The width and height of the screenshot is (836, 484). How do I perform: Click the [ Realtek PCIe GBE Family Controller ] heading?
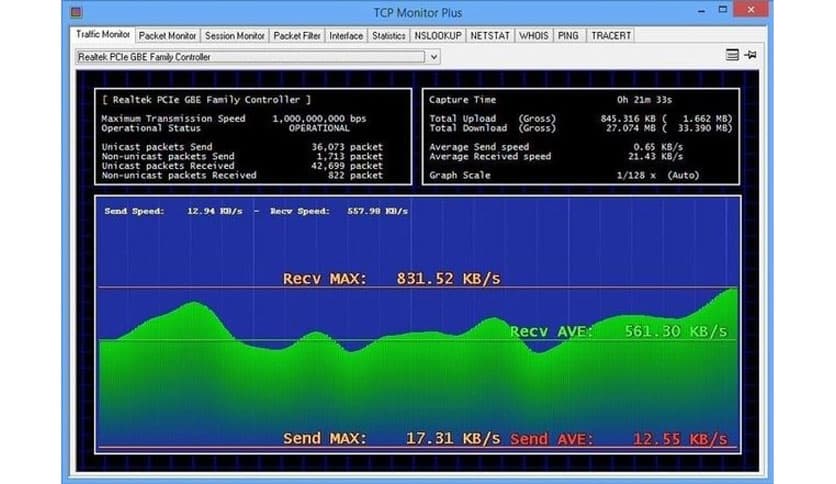(x=206, y=100)
